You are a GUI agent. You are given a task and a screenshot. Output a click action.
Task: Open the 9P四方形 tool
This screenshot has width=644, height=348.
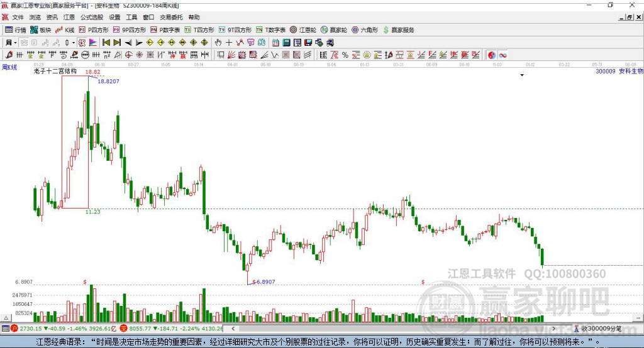(x=130, y=30)
